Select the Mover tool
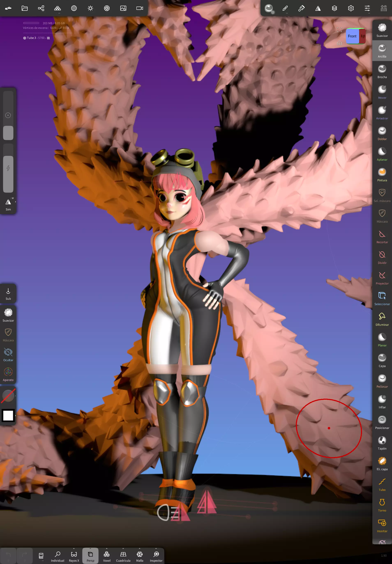The width and height of the screenshot is (392, 564). 382,92
